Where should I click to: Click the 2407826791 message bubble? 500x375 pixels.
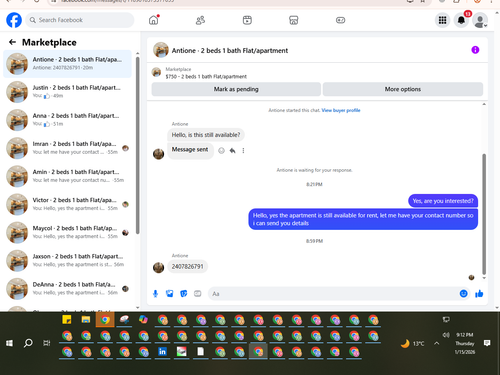[x=187, y=266]
